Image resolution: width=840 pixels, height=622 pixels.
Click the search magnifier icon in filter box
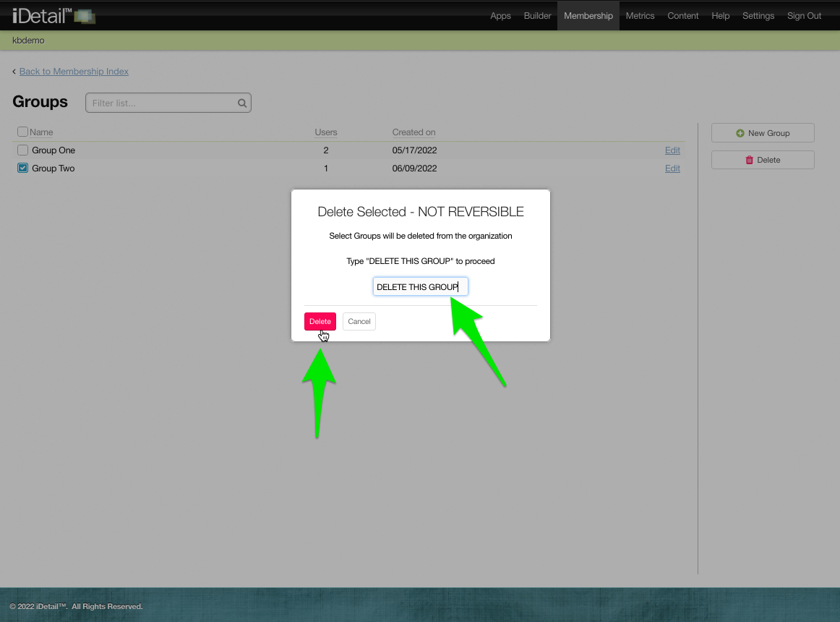click(x=242, y=103)
